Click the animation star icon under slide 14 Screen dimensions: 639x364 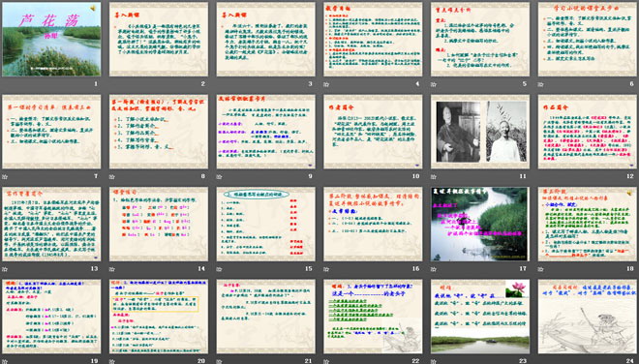click(x=112, y=269)
